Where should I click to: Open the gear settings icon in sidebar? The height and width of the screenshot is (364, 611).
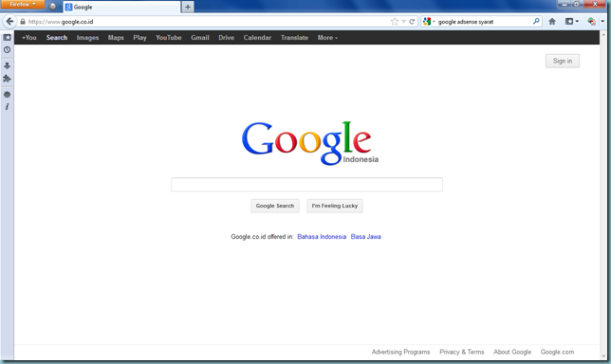click(7, 94)
